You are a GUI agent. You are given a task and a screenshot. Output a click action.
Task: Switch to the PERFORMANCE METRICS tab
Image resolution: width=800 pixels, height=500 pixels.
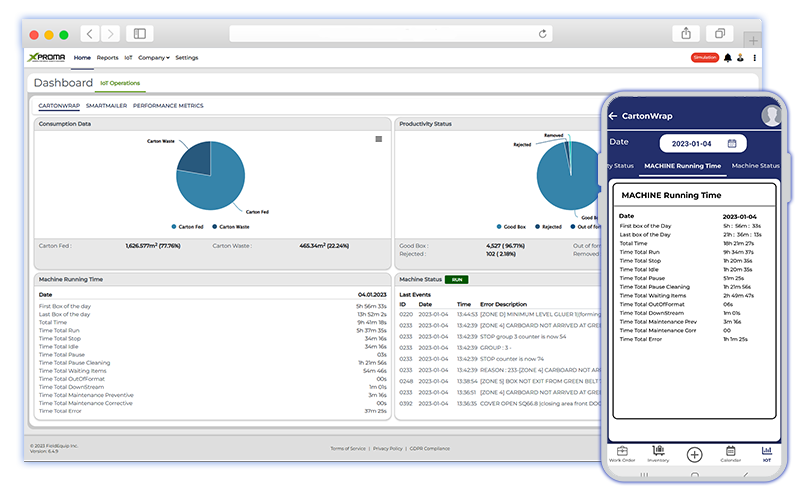168,106
